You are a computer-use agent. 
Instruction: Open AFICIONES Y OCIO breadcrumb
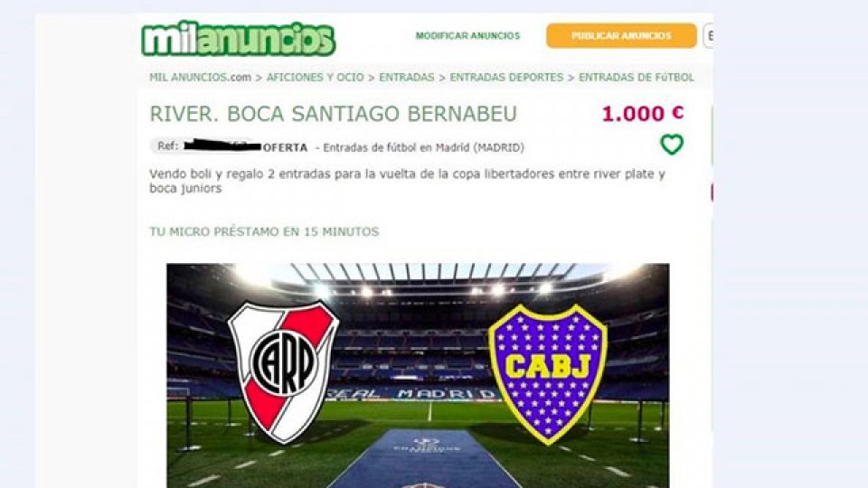315,78
